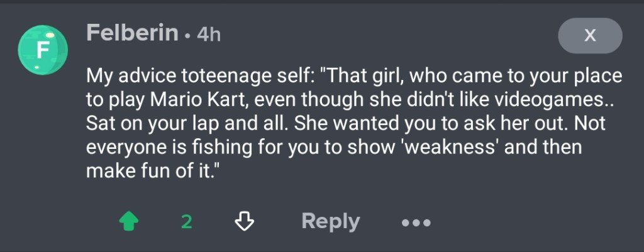Dismiss the comment with the X button
Viewport: 644px width, 252px height.
coord(589,36)
